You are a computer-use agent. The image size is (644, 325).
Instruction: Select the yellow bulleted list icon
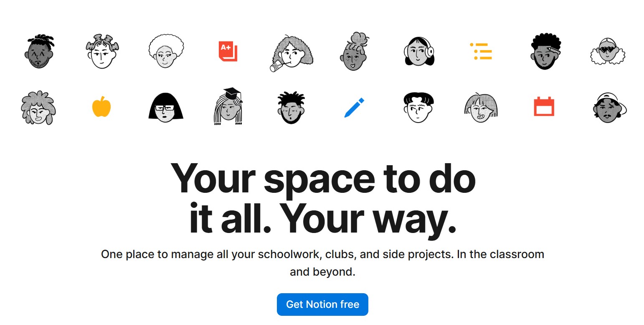coord(481,51)
